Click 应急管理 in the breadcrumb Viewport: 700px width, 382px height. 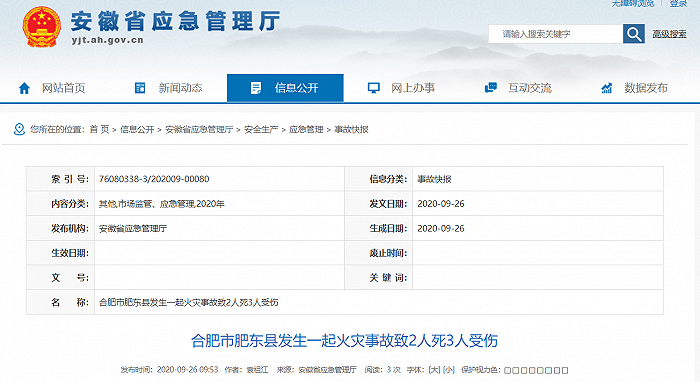(306, 129)
